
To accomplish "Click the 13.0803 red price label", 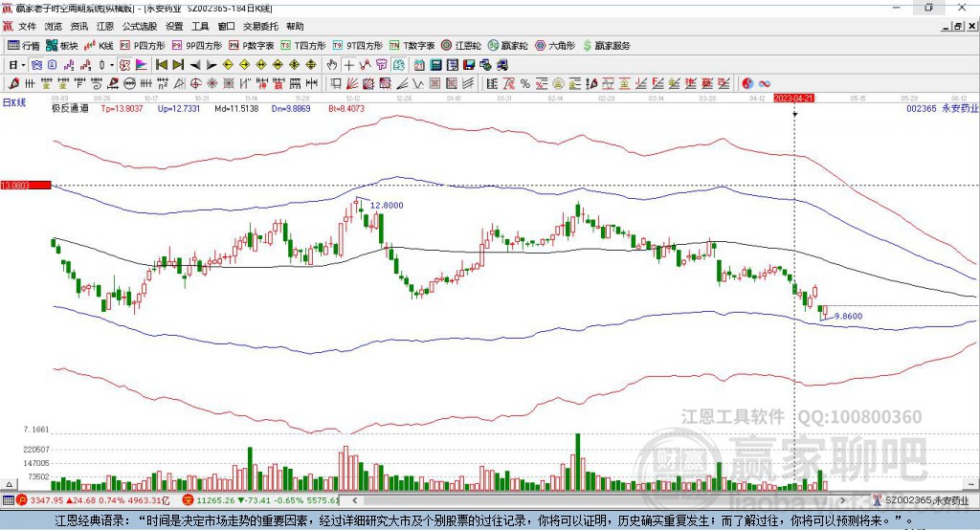I will point(26,185).
